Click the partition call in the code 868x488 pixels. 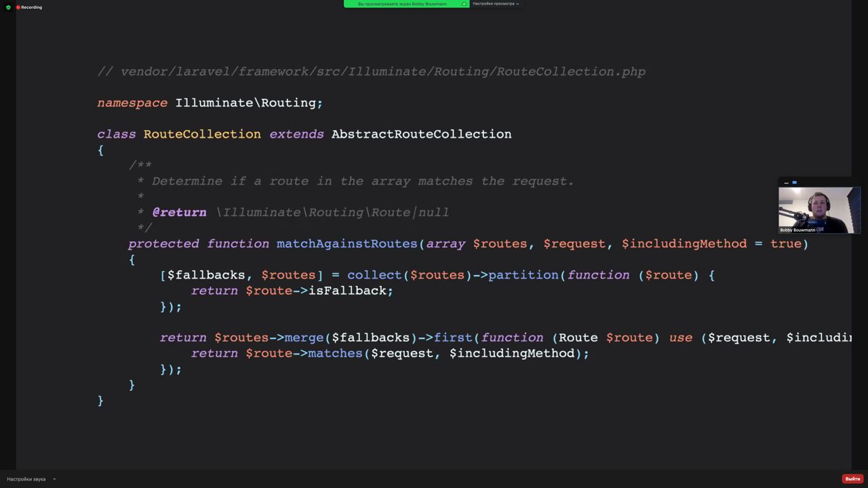[524, 274]
